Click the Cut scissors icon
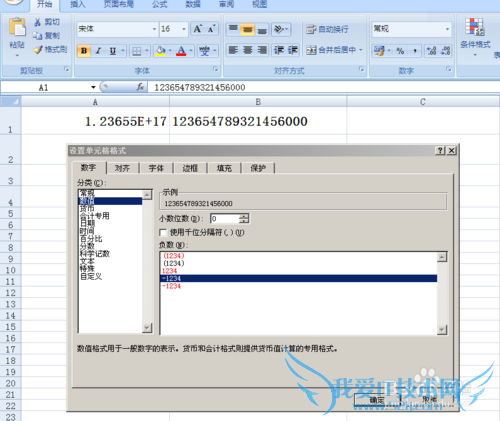 37,22
